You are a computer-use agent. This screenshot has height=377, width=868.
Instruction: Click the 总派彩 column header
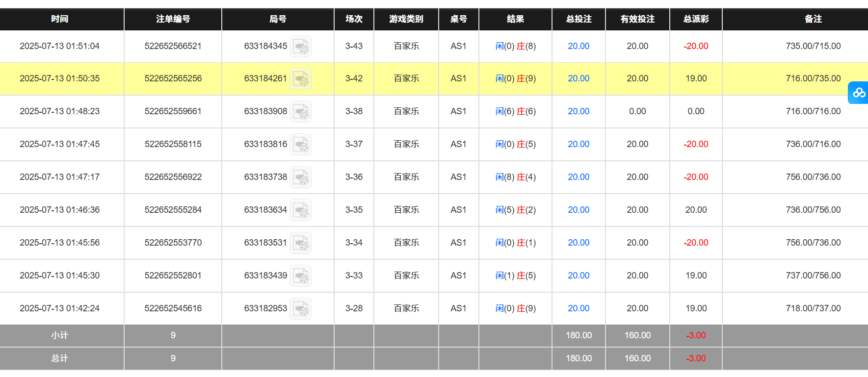click(x=696, y=19)
